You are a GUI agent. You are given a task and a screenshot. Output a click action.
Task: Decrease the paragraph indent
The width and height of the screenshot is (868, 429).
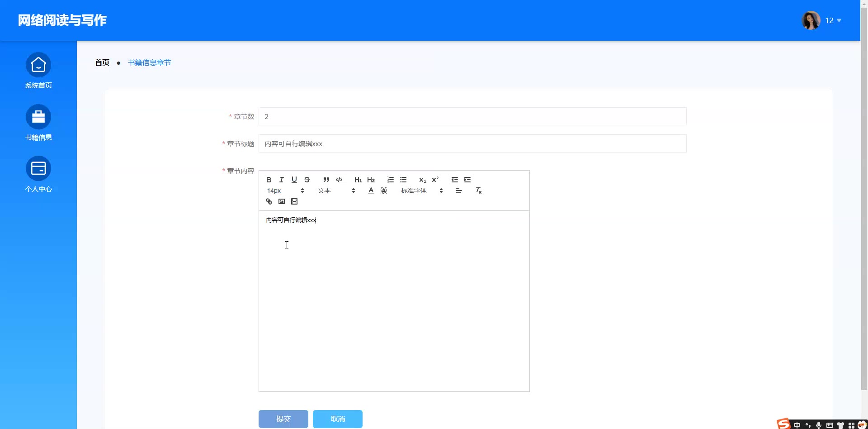coord(455,180)
